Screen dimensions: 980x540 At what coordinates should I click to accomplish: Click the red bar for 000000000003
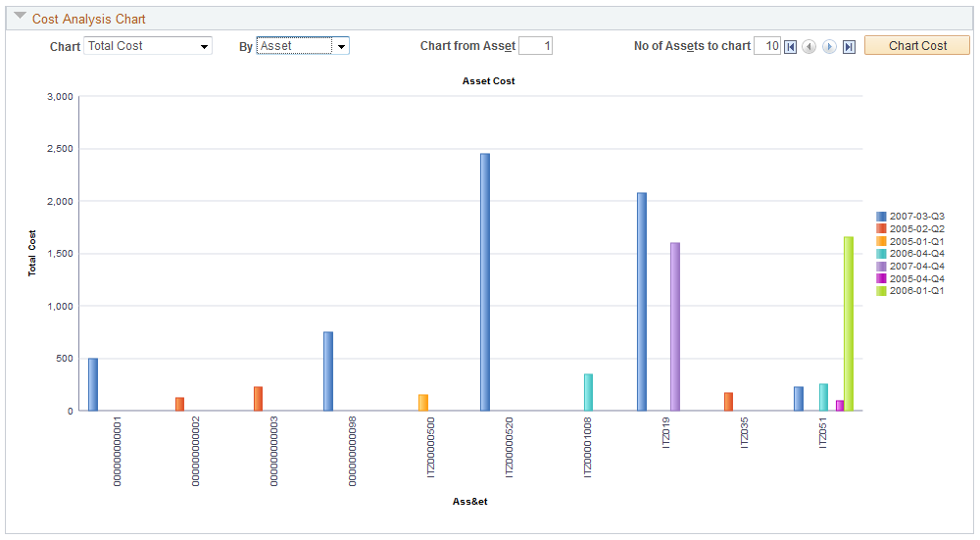point(258,399)
